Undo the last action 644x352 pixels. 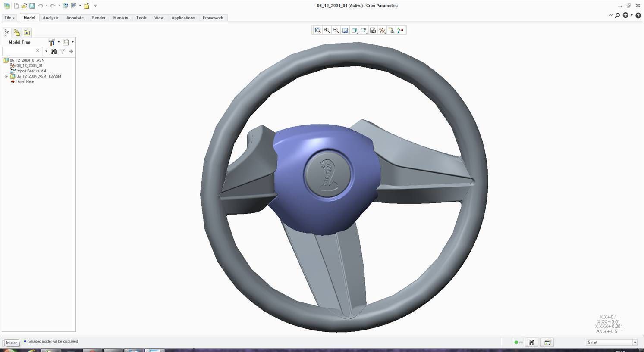40,6
